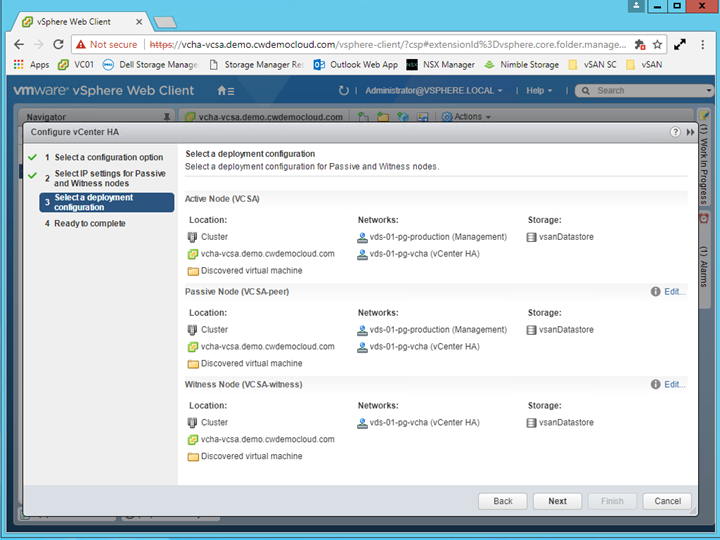Image resolution: width=720 pixels, height=540 pixels.
Task: Open Dell Storage Manager bookmark
Action: (150, 65)
